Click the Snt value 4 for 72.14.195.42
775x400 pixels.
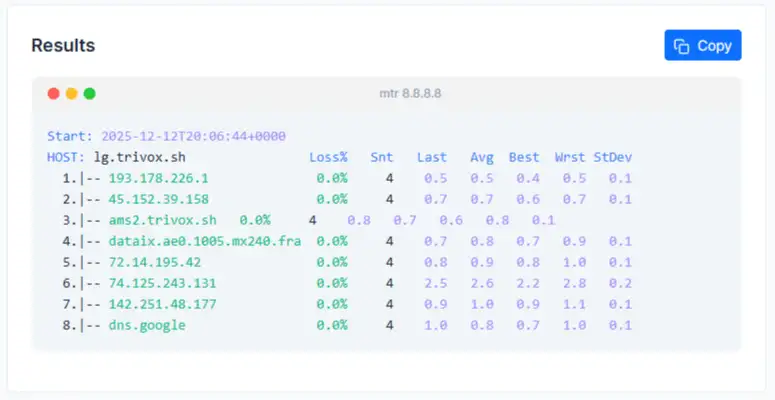click(389, 262)
